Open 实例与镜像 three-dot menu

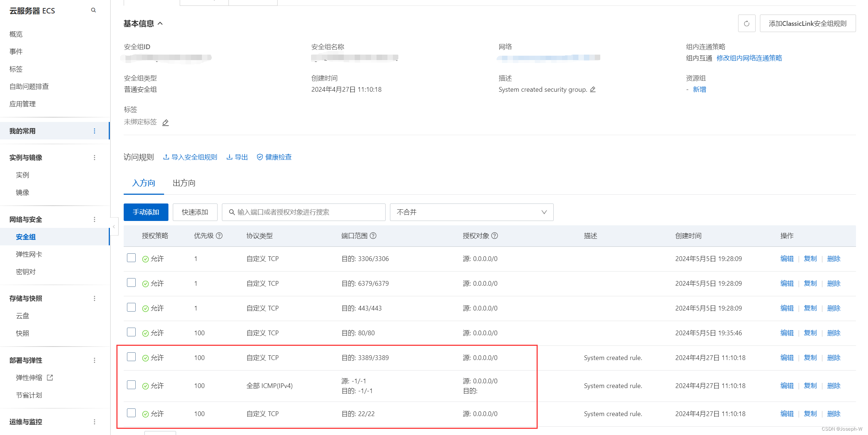point(95,157)
